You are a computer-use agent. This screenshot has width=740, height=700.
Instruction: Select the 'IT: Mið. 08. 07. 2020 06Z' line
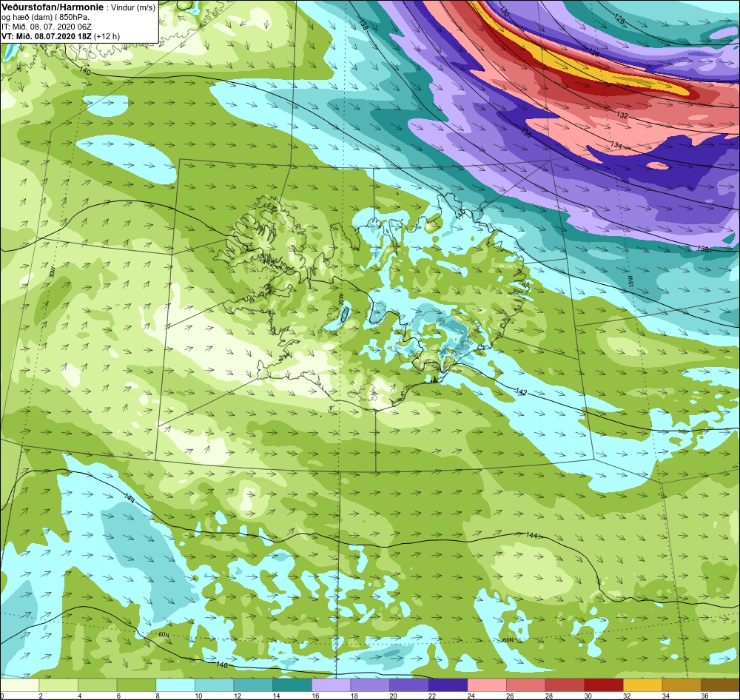tap(46, 27)
